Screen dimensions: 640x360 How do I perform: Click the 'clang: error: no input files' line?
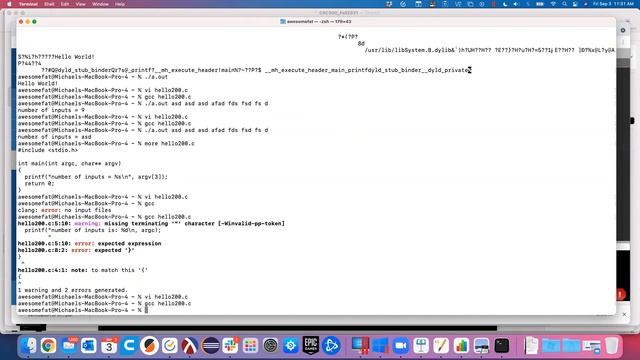pyautogui.click(x=64, y=210)
